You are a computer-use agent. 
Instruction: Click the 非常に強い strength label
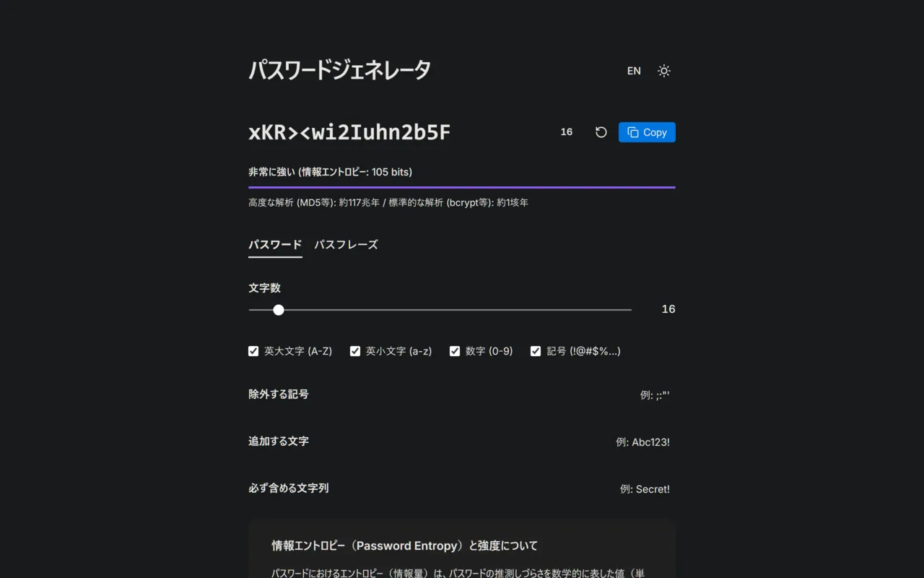click(x=272, y=172)
